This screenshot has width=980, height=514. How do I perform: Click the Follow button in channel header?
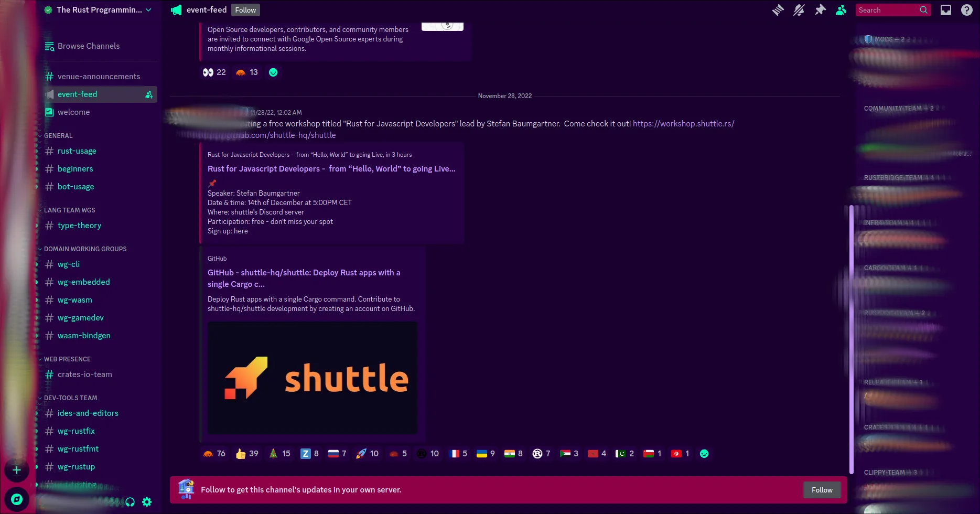coord(245,10)
